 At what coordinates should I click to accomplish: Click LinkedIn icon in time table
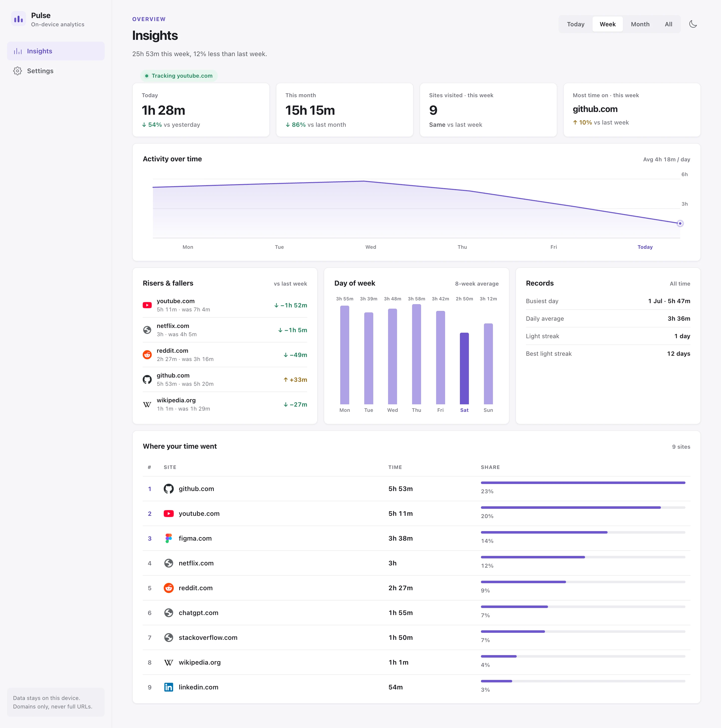pyautogui.click(x=169, y=687)
